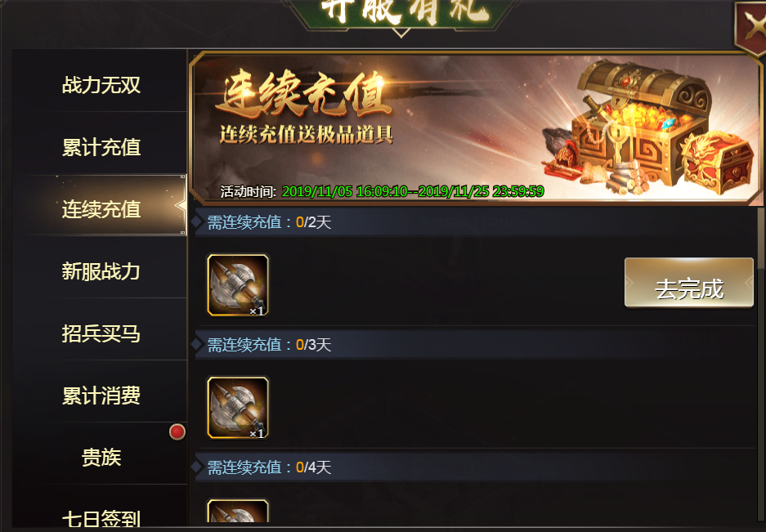The image size is (766, 532).
Task: Click the axe reward icon under 0/3天
Action: click(x=238, y=408)
